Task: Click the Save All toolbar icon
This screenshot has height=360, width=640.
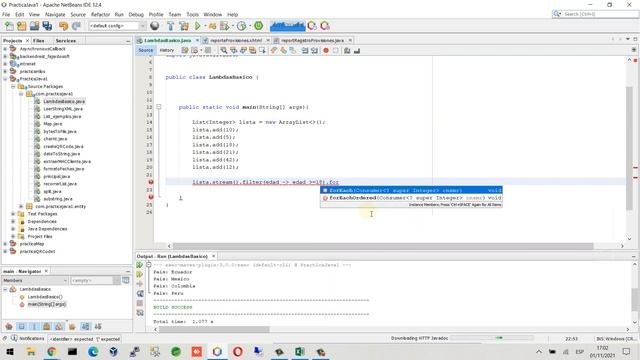Action: coord(47,26)
